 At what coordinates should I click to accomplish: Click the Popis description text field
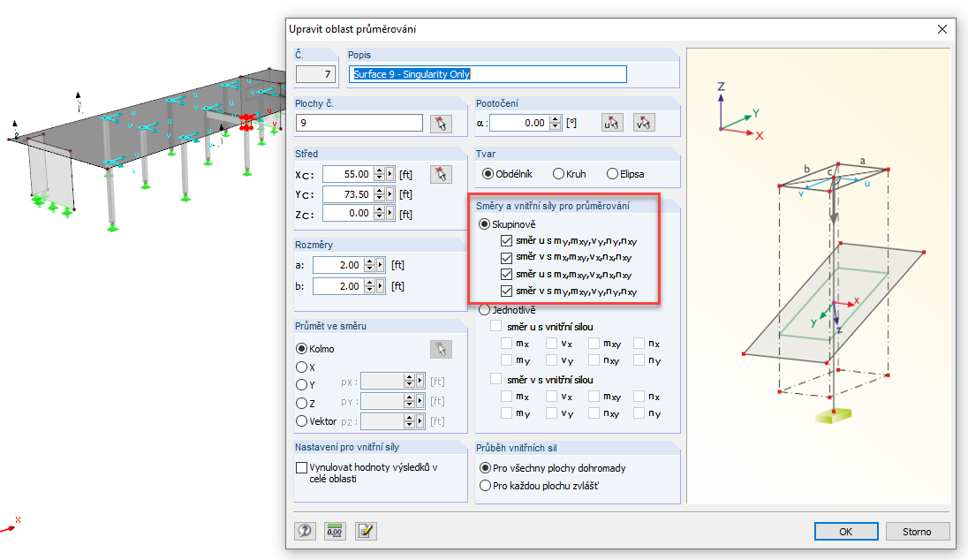coord(488,74)
